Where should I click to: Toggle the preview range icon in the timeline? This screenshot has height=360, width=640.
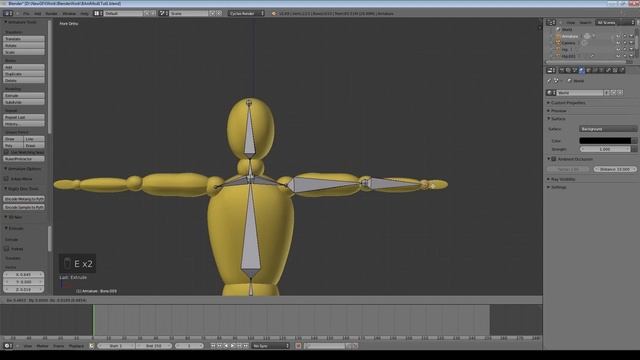tap(91, 346)
